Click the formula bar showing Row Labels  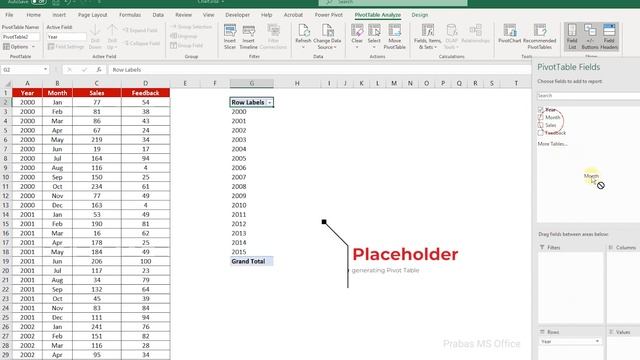(320, 70)
